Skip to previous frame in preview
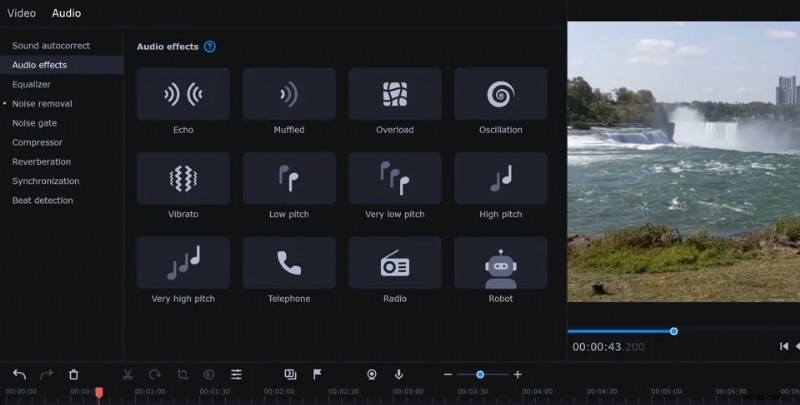Image resolution: width=800 pixels, height=405 pixels. (x=784, y=346)
